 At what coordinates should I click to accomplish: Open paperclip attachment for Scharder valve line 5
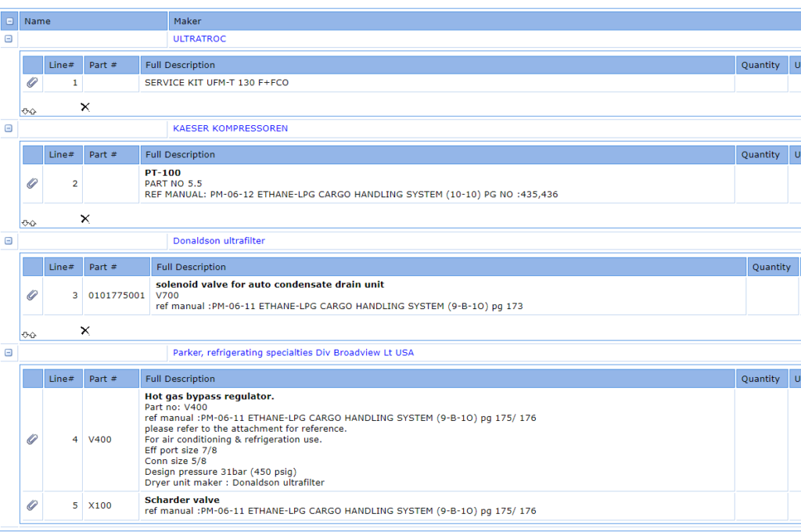click(32, 505)
